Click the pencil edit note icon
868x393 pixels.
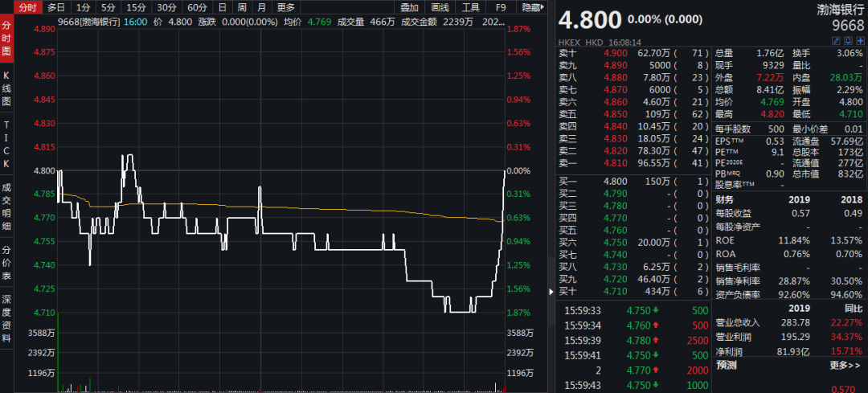click(x=837, y=39)
